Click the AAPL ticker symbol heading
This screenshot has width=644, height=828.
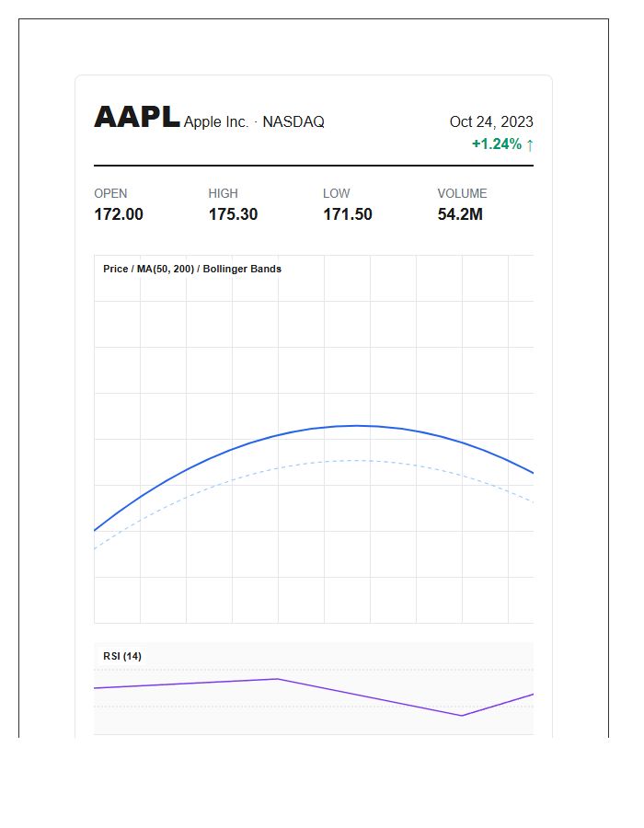[x=137, y=117]
